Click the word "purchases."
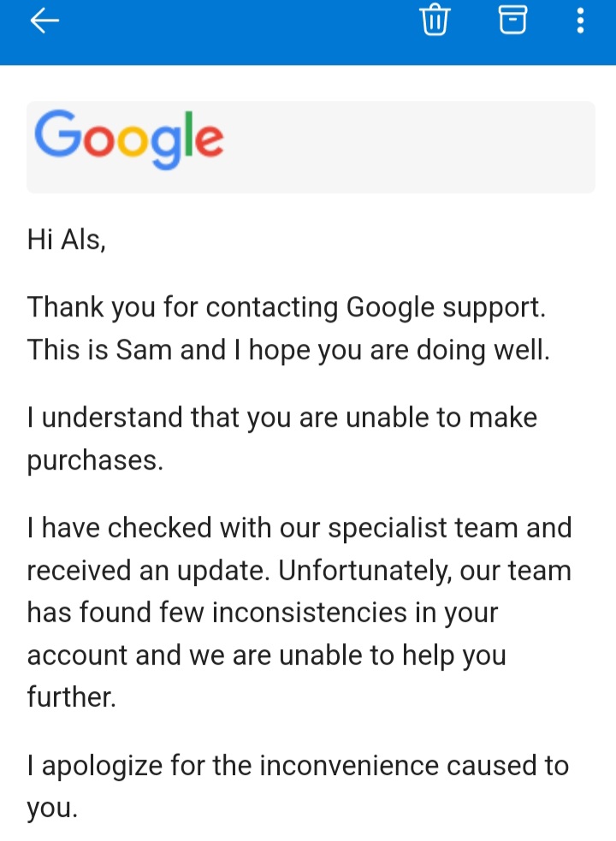This screenshot has width=616, height=841. (94, 461)
